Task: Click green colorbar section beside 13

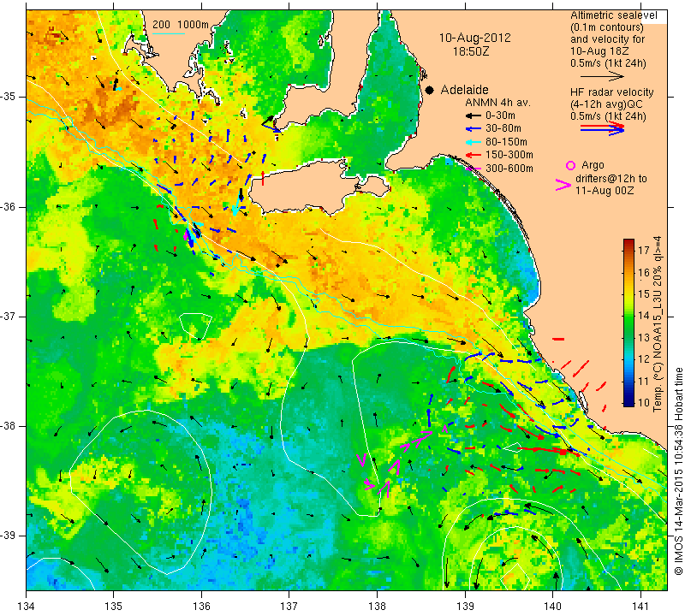Action: pos(628,337)
